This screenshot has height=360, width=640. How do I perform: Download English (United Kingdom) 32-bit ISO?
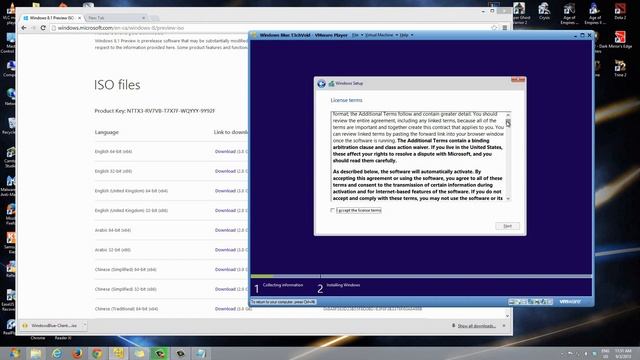(x=225, y=210)
